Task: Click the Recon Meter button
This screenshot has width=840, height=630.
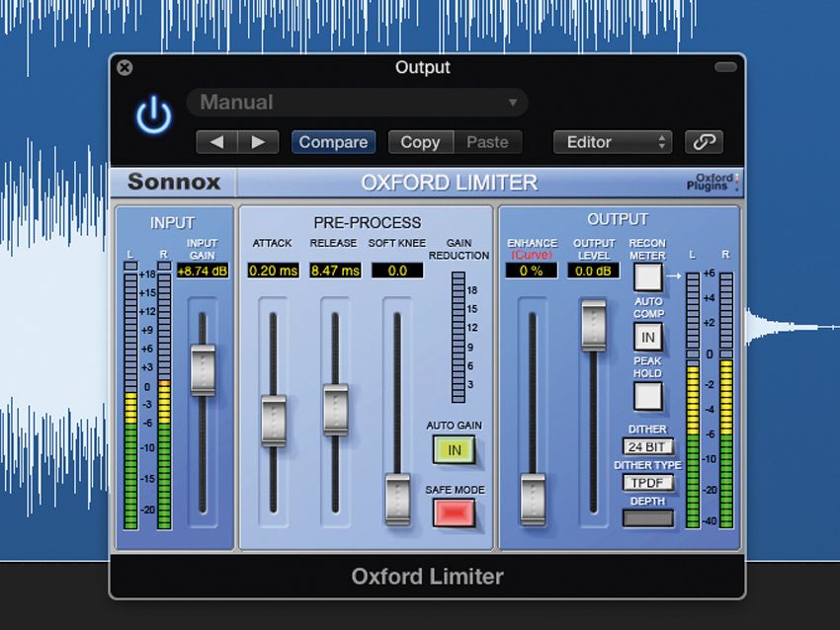Action: (647, 276)
